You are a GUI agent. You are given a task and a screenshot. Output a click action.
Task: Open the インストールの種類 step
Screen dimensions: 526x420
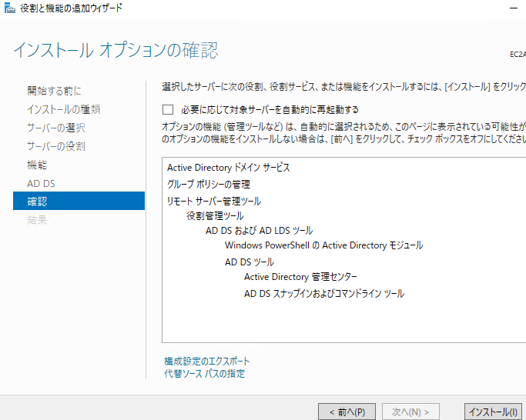click(x=64, y=109)
